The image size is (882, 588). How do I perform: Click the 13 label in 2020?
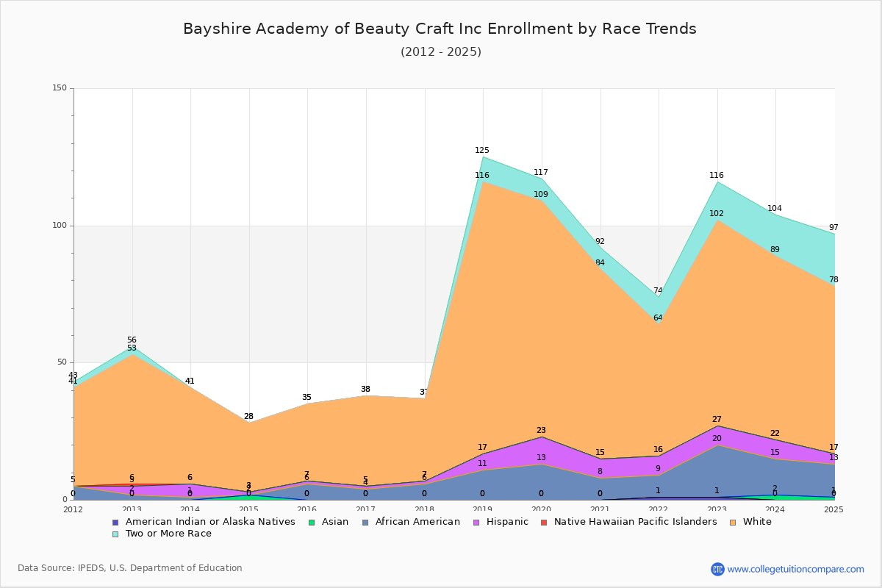(541, 458)
